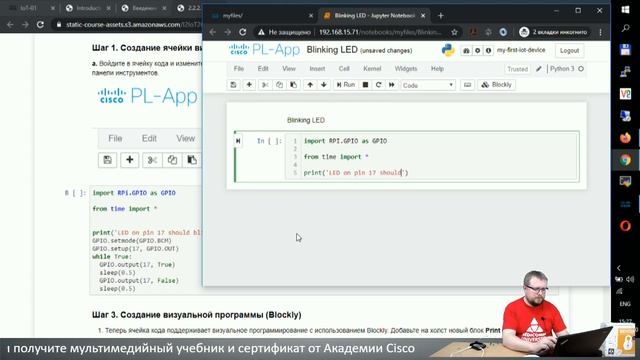640x360 pixels.
Task: Click the not secure warning icon
Action: click(x=261, y=32)
